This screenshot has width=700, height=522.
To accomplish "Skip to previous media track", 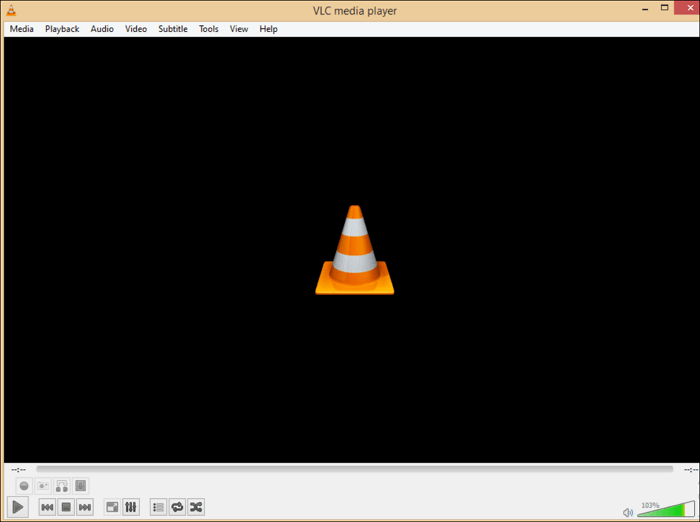I will (47, 507).
